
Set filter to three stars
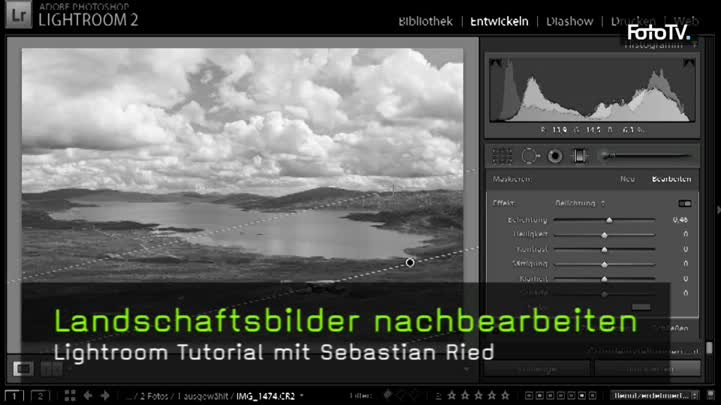click(x=479, y=395)
